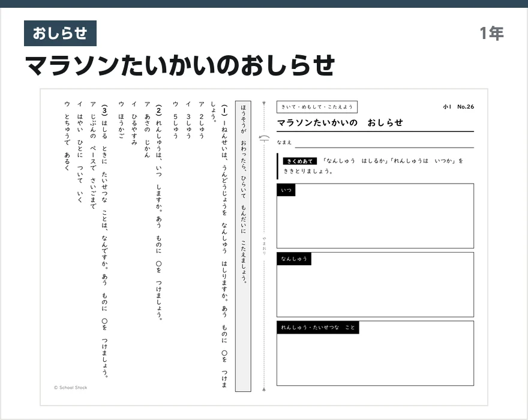Click the ほうそうが おわったら instruction bar
Viewport: 528px width, 420px height.
click(243, 246)
